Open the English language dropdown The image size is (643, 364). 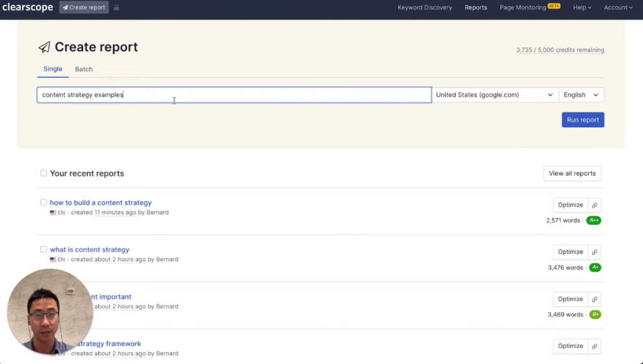(581, 95)
